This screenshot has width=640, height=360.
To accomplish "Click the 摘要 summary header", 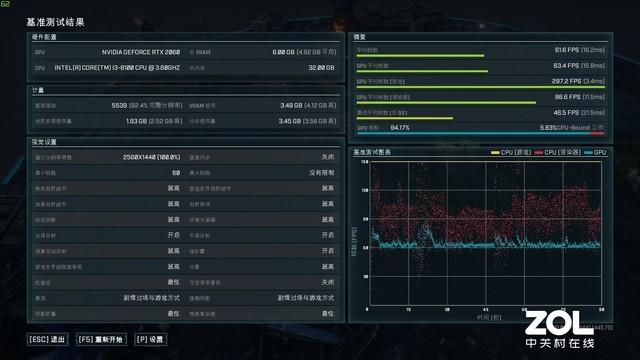I will click(x=360, y=37).
